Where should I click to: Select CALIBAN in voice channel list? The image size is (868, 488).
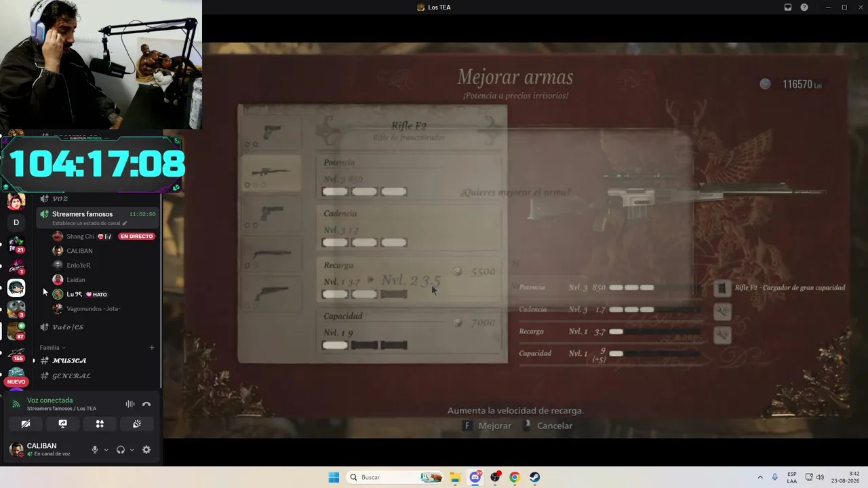79,251
